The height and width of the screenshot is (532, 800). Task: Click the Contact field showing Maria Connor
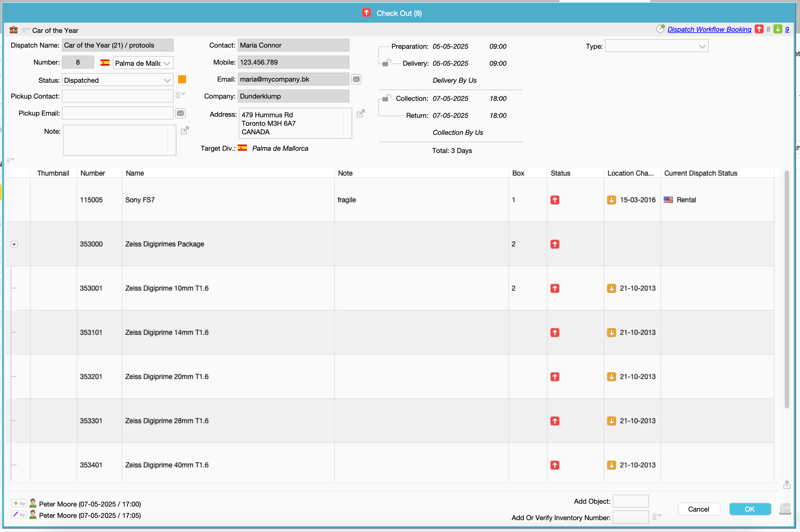coord(293,45)
